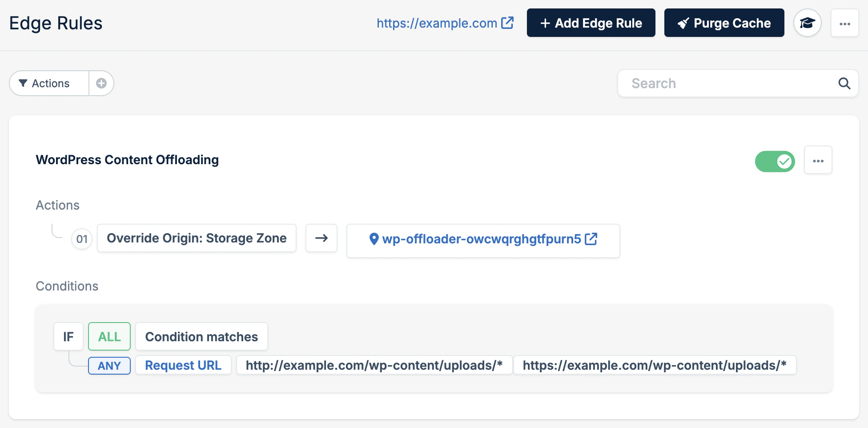
Task: Click the broom icon inside Purge Cache
Action: (x=683, y=23)
